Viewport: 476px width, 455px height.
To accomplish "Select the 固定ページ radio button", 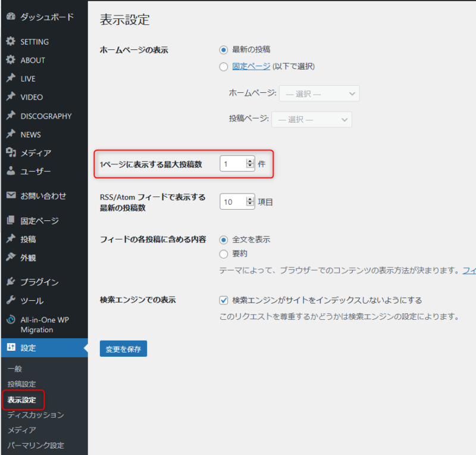I will tap(224, 67).
